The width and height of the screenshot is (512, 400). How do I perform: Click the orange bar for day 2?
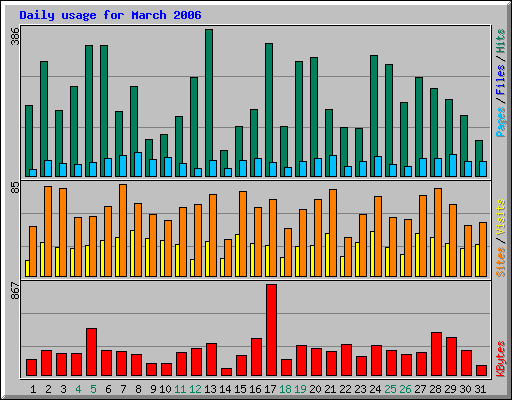[48, 231]
